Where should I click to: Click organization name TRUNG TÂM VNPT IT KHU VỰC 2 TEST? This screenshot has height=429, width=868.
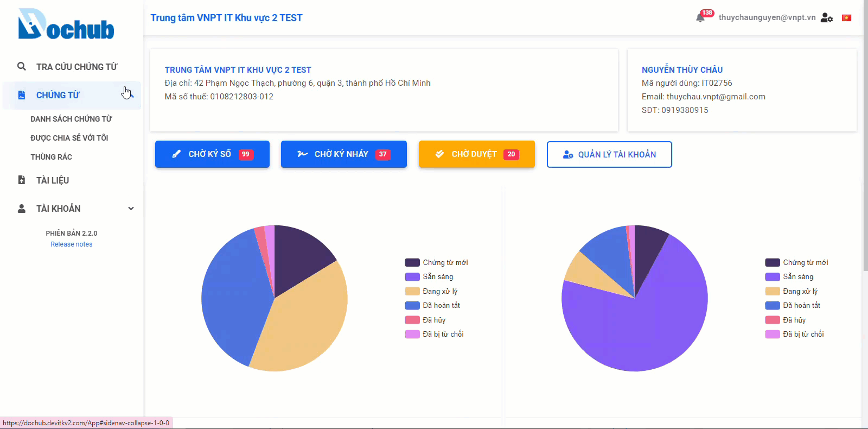[x=238, y=70]
